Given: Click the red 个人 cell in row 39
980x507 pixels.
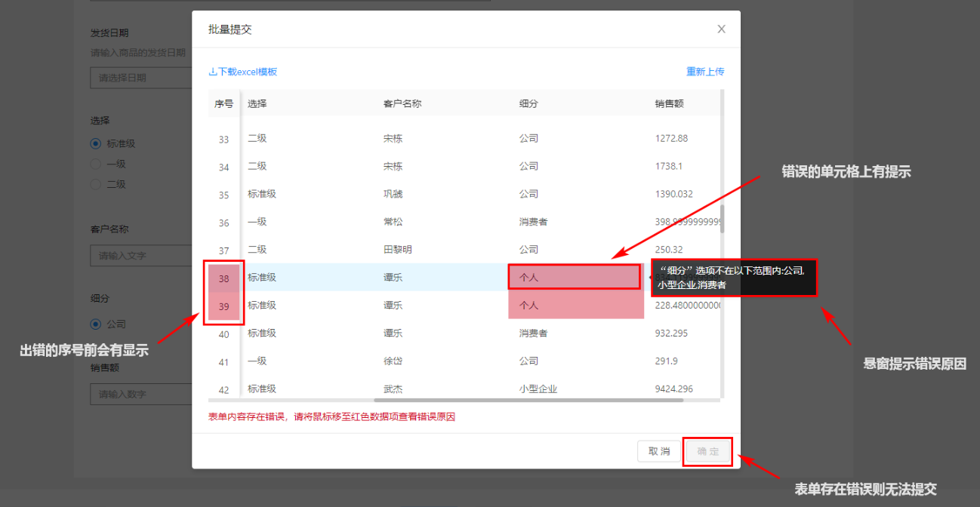Looking at the screenshot, I should (x=575, y=306).
